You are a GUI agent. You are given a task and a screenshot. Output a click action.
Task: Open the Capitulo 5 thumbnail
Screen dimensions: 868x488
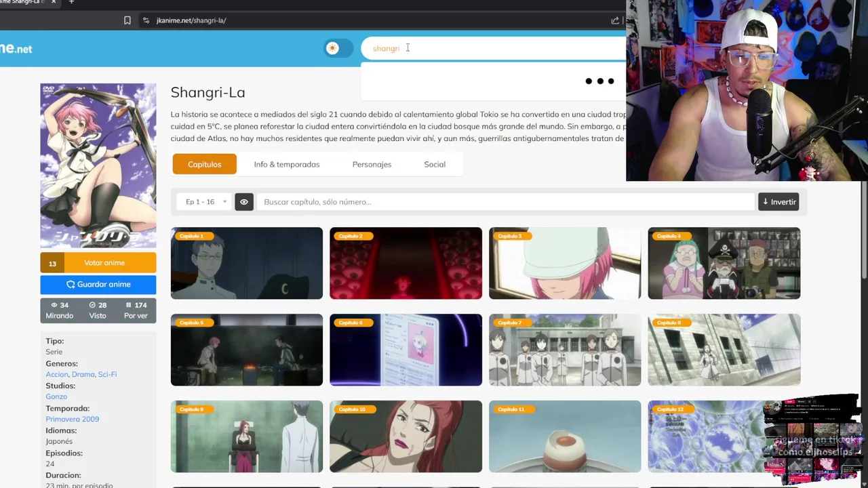(247, 350)
